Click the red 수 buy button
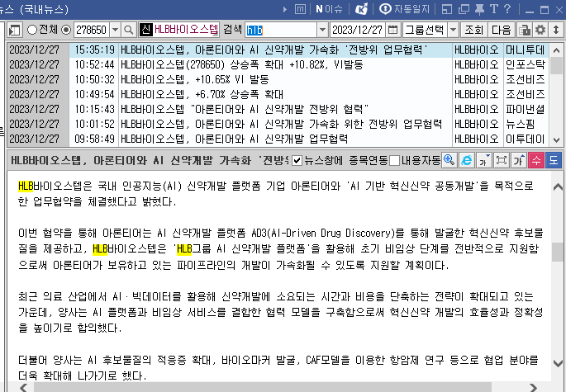This screenshot has width=566, height=392. tap(536, 160)
